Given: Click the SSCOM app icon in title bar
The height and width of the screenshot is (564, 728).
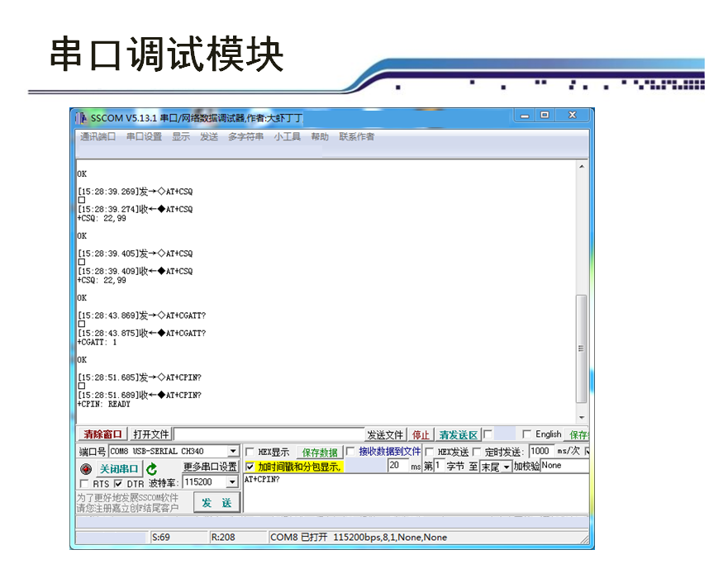Looking at the screenshot, I should point(82,118).
